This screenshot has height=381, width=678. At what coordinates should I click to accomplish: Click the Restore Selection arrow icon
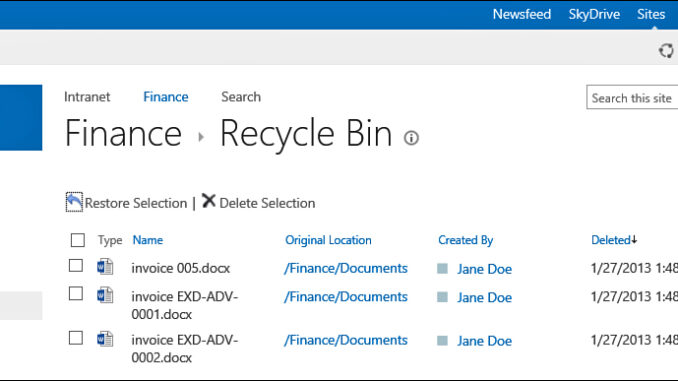[74, 202]
